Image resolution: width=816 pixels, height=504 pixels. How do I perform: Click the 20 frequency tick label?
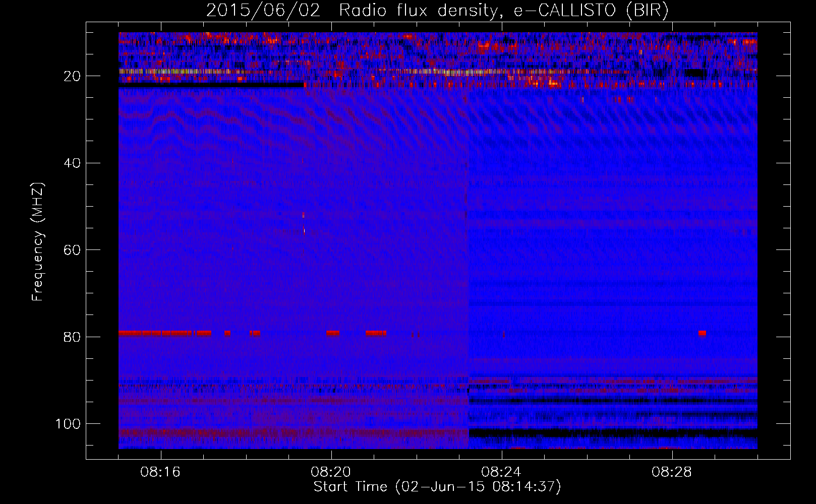pyautogui.click(x=72, y=76)
